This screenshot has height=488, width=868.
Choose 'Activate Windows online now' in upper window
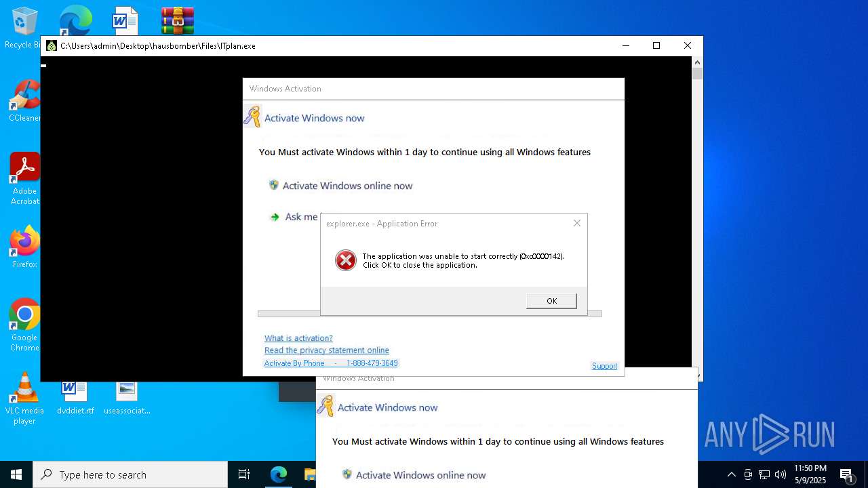pyautogui.click(x=347, y=186)
